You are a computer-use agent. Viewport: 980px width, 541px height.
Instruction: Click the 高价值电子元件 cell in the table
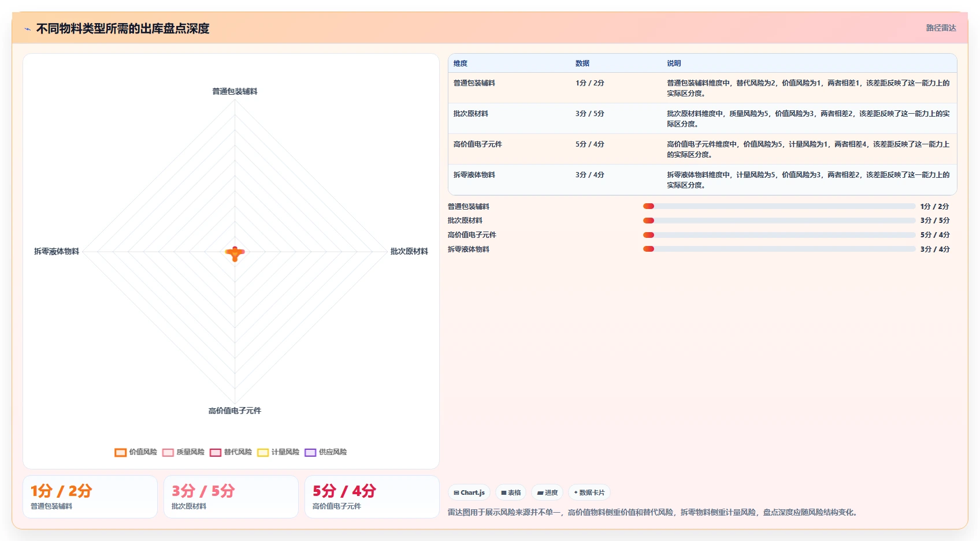(478, 144)
